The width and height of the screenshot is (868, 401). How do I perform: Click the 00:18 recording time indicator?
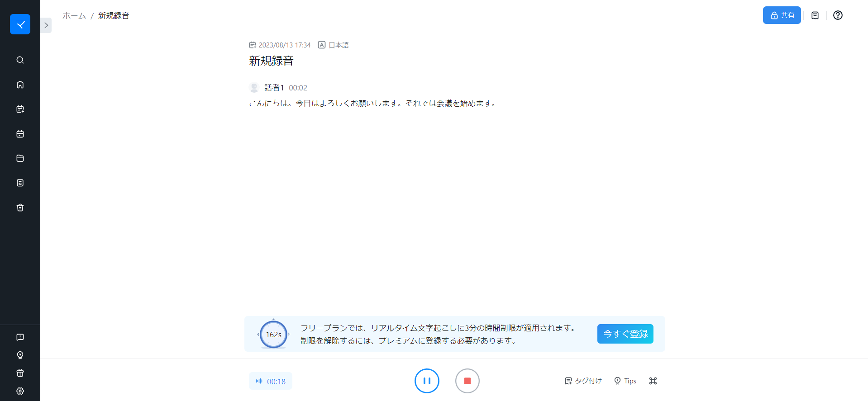click(271, 381)
